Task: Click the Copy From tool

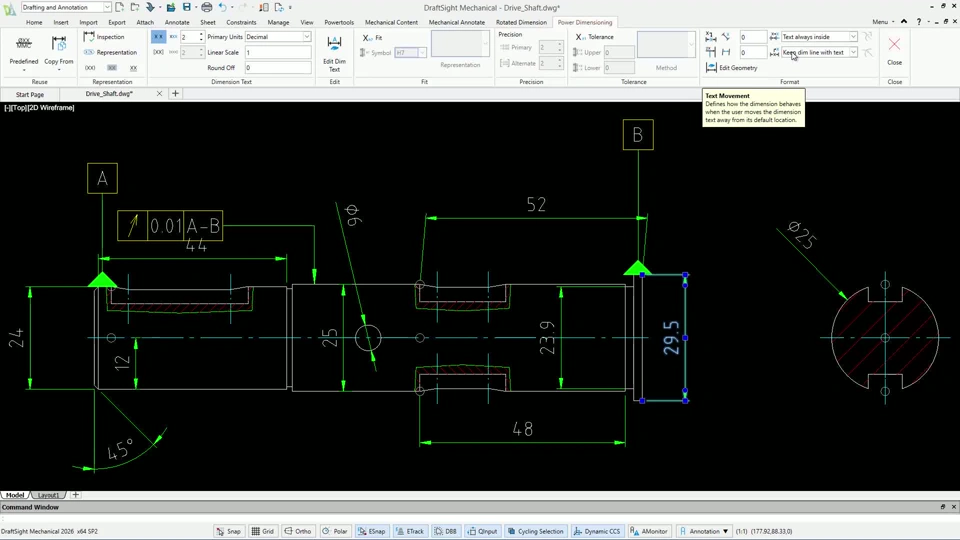Action: (x=59, y=51)
